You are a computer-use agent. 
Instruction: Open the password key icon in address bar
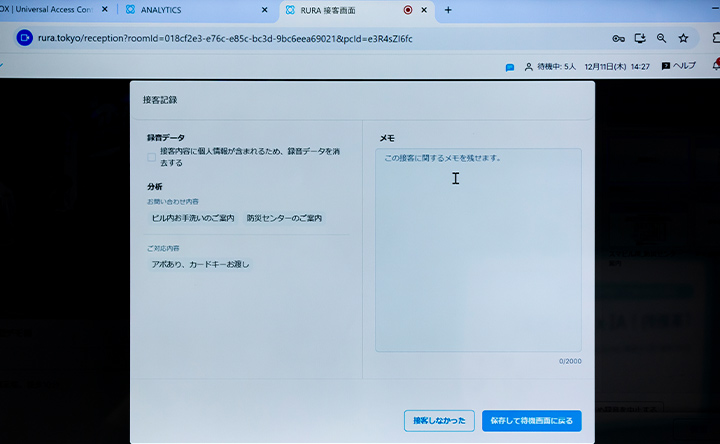(x=619, y=39)
